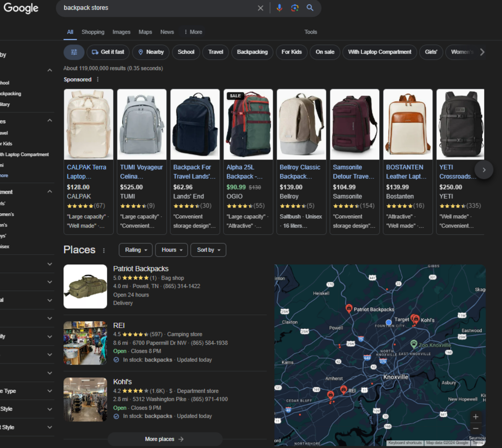Open the CALPAK Terra Laptop product link
502x448 pixels.
tap(86, 172)
